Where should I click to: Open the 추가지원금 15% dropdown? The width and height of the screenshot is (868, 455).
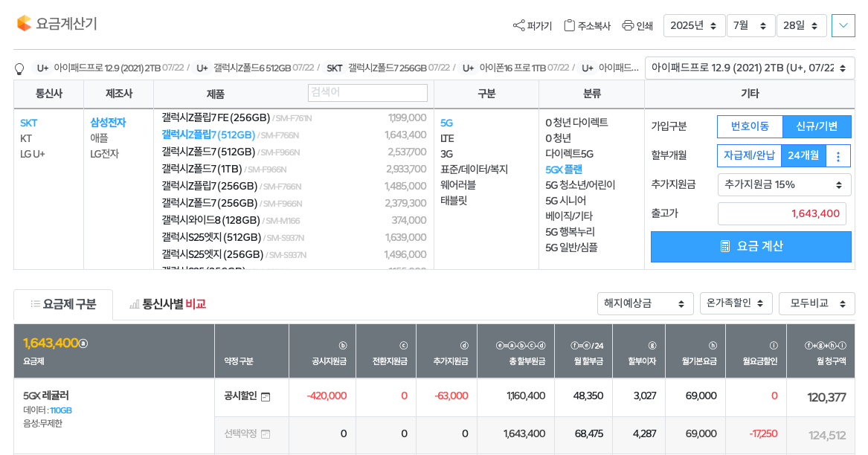click(784, 185)
